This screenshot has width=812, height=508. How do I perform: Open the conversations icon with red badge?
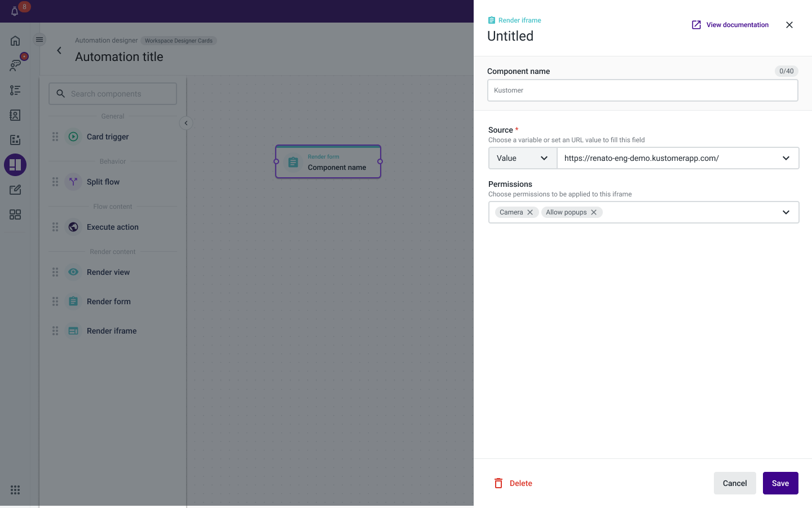pos(15,65)
